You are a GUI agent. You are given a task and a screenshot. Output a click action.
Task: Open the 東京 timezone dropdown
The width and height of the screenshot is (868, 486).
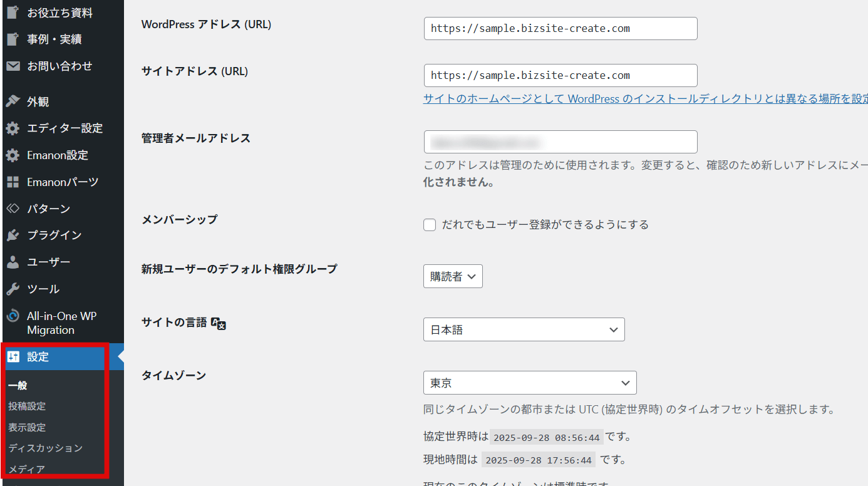click(530, 383)
